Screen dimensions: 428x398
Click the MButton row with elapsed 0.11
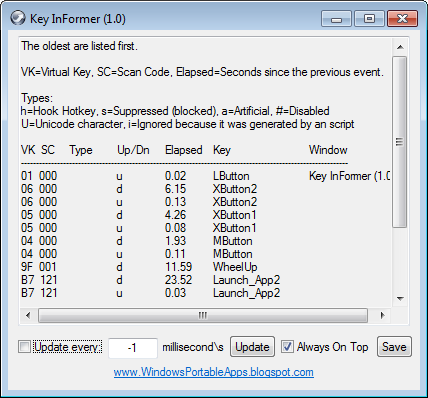[137, 254]
